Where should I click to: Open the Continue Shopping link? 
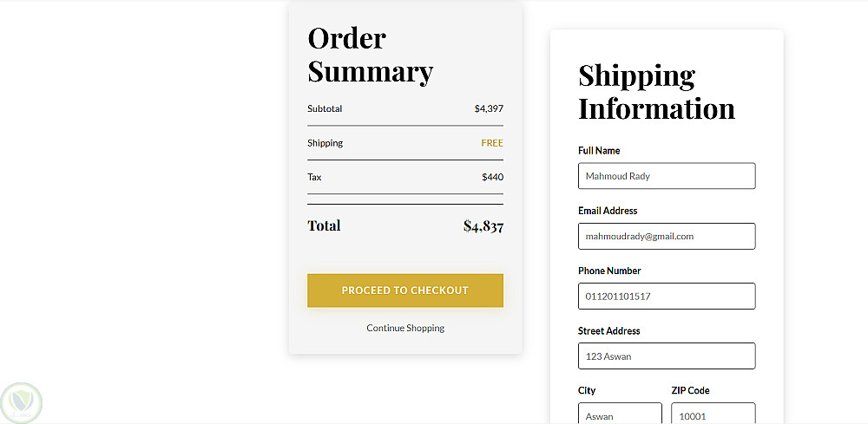[x=405, y=329]
